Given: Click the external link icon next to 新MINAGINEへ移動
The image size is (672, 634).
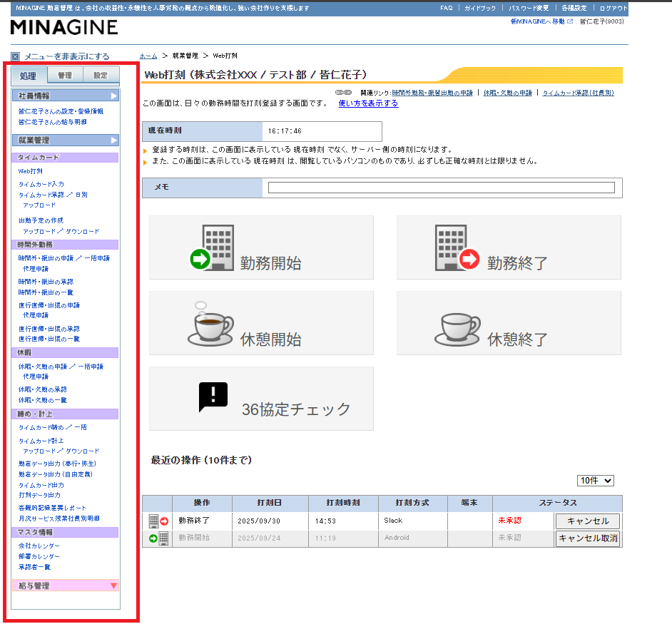Looking at the screenshot, I should 570,21.
